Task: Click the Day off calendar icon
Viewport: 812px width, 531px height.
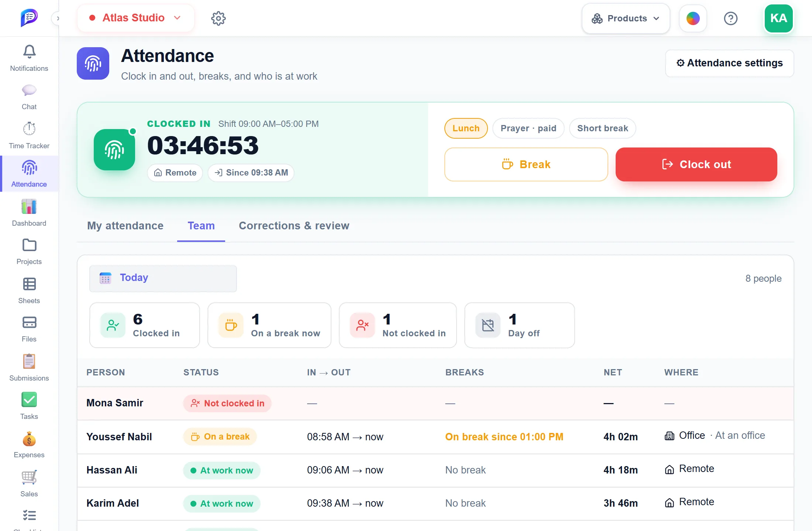Action: point(488,325)
